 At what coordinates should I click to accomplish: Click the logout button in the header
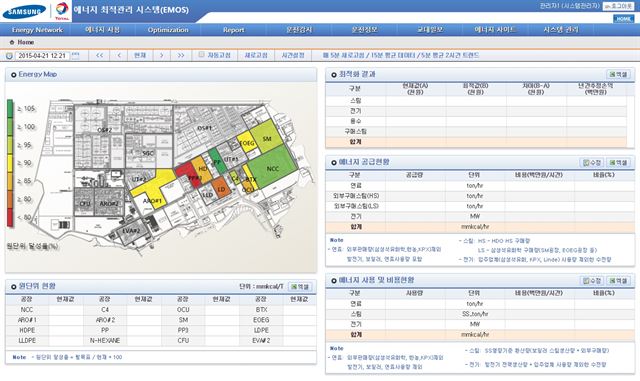click(618, 6)
